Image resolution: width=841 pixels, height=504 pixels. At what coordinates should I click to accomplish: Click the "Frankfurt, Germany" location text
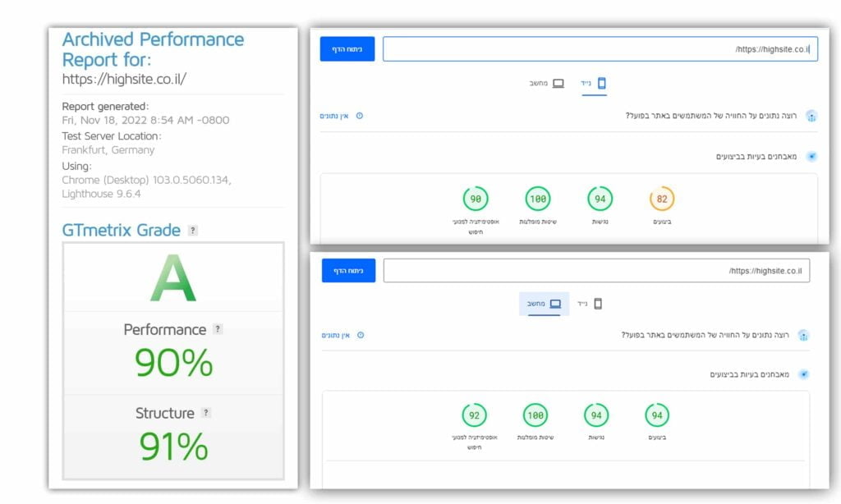(x=108, y=150)
